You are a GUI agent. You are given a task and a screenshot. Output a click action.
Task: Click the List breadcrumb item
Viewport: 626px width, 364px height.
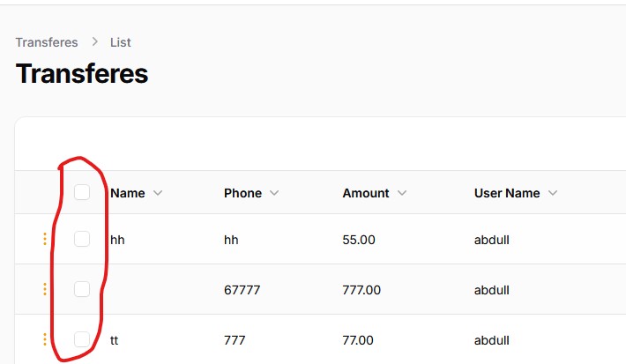(x=121, y=42)
